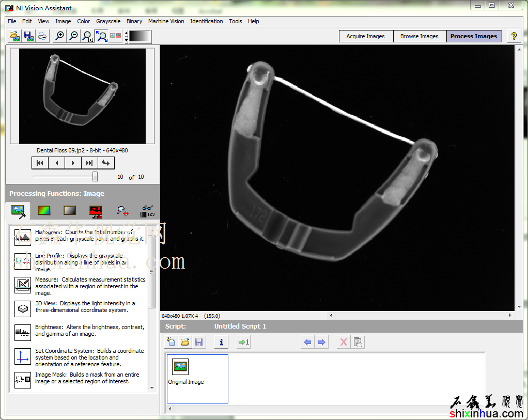Select the Process Images mode button
The image size is (528, 420).
(x=473, y=36)
